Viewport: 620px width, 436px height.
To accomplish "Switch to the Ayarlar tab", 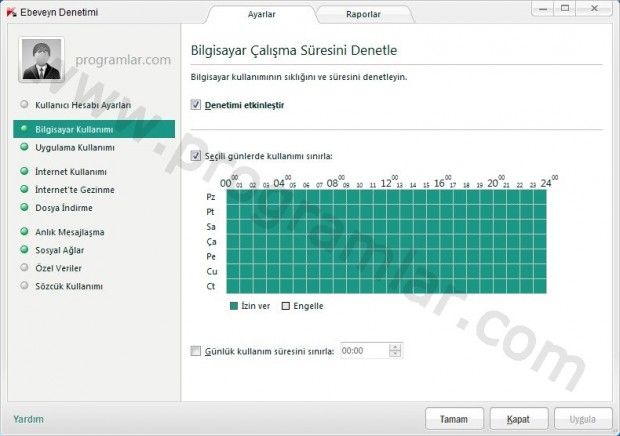I will pyautogui.click(x=261, y=14).
